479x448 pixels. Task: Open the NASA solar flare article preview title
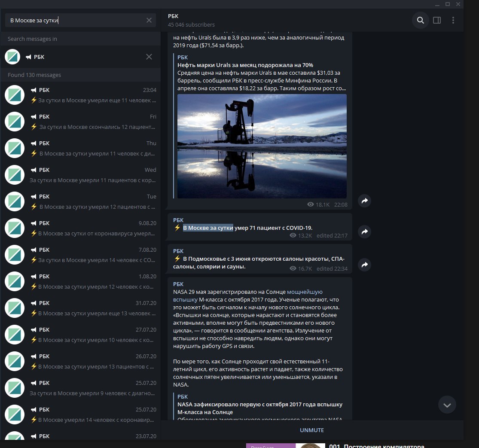[259, 408]
